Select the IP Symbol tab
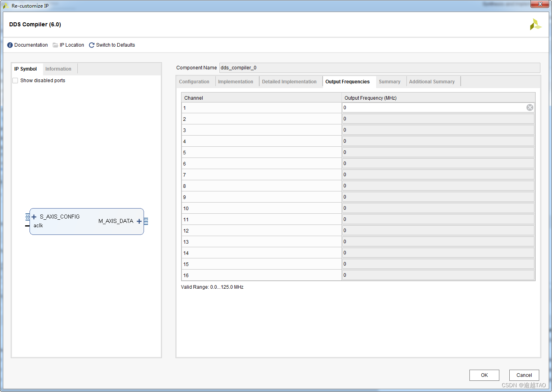 (26, 69)
